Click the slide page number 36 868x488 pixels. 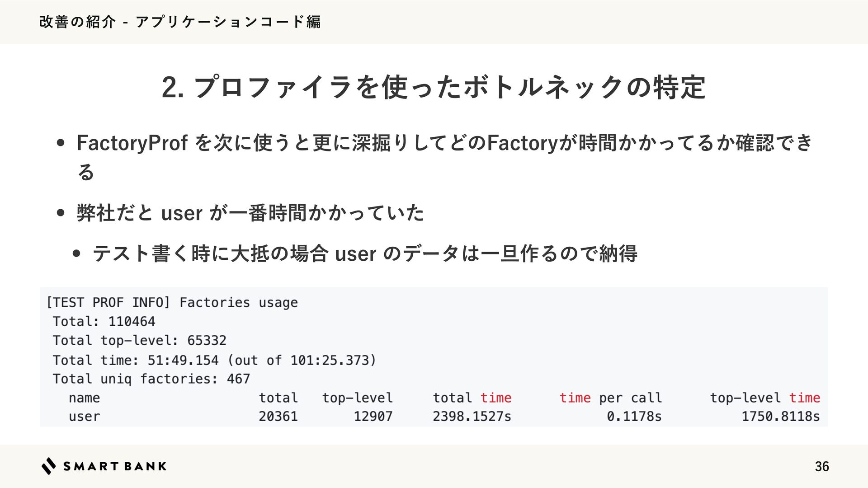821,466
